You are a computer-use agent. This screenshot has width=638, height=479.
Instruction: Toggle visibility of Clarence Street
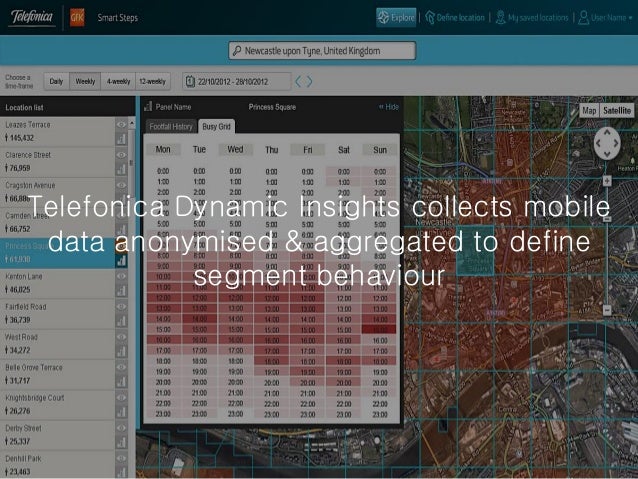click(121, 155)
